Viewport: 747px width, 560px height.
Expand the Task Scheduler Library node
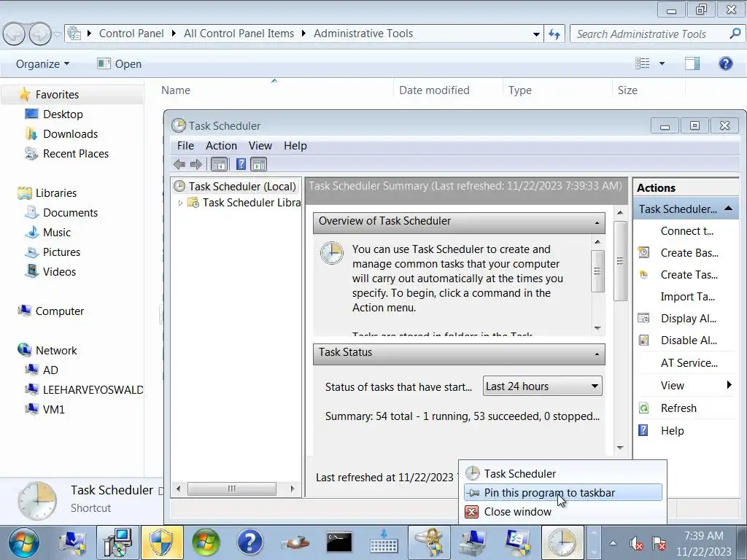[181, 203]
